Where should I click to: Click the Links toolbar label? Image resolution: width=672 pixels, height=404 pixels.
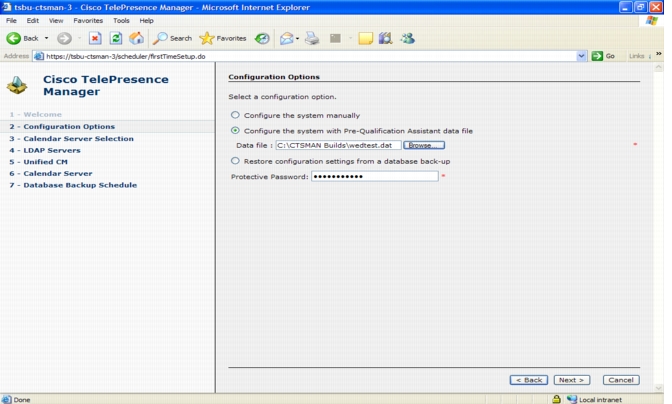636,56
